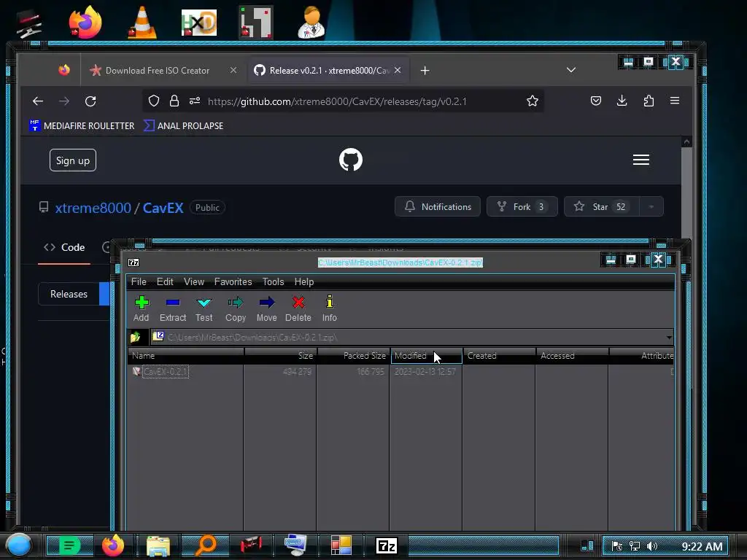747x560 pixels.
Task: Click the Add button in 7-Zip toolbar
Action: point(141,308)
